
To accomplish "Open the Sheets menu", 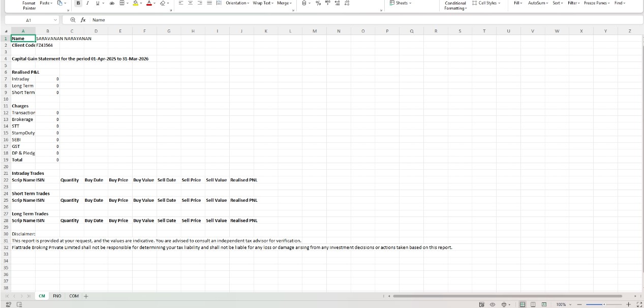I will click(x=401, y=3).
